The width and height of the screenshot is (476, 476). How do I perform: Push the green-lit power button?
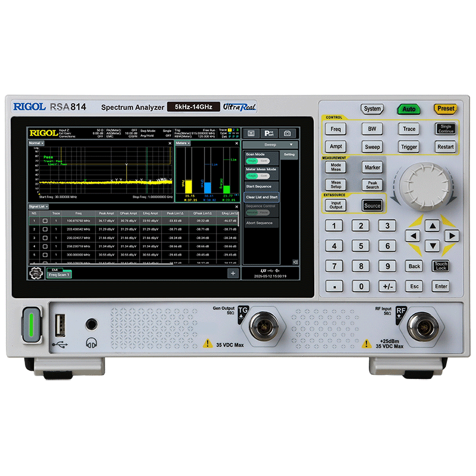tap(32, 325)
